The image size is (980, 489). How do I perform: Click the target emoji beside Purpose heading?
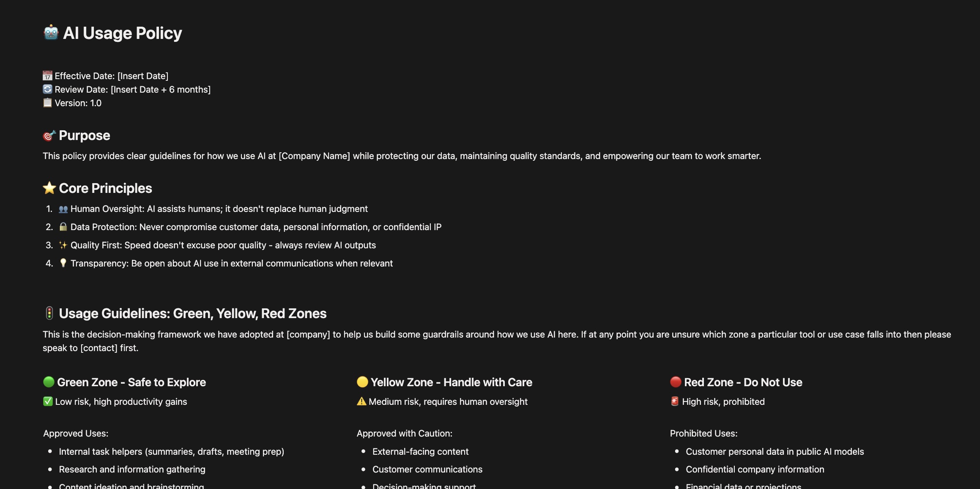[49, 135]
